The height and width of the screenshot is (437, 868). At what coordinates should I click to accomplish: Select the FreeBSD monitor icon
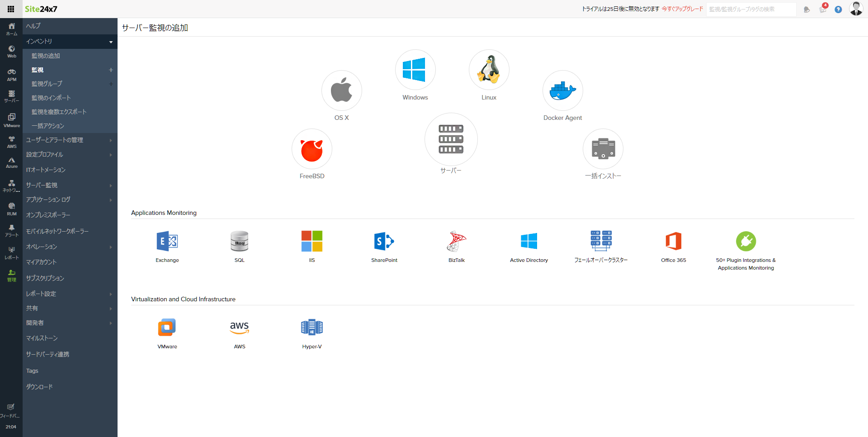coord(312,149)
